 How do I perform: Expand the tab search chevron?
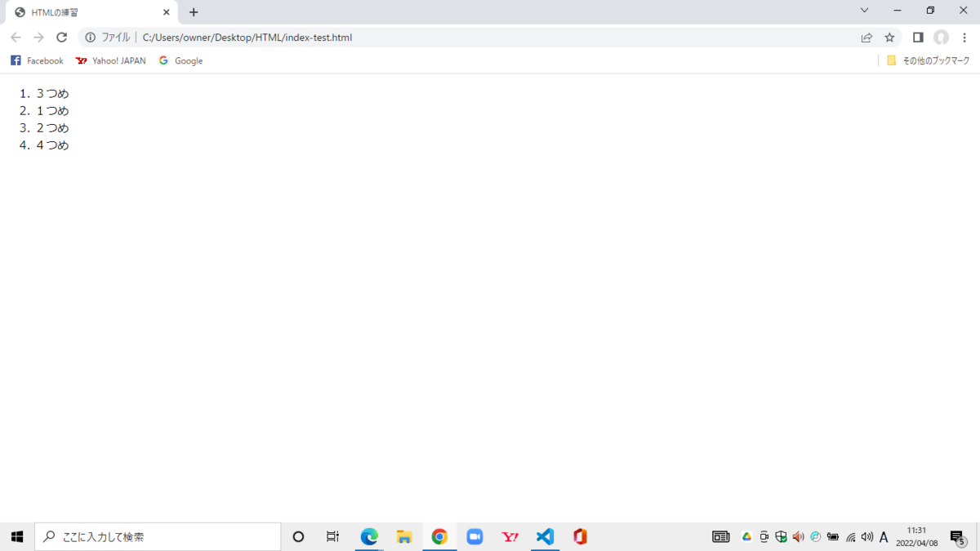click(x=864, y=11)
